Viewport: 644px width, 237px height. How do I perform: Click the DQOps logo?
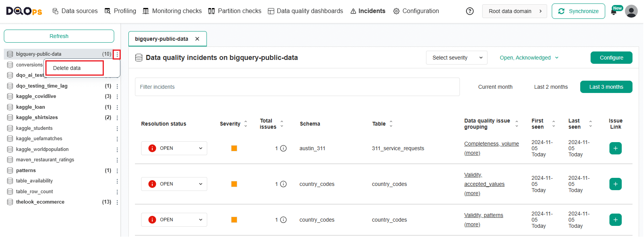24,11
